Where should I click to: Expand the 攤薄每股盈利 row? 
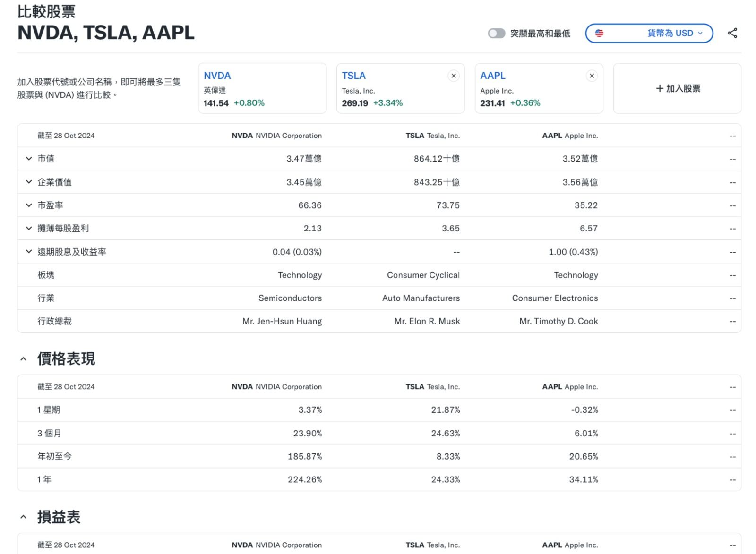29,228
